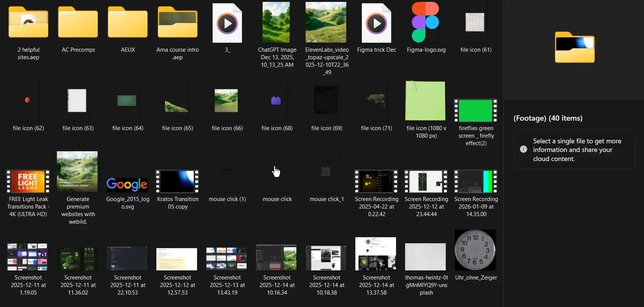Click the ElevenLabs_video topaz-upscale thumbnail
Image resolution: width=644 pixels, height=307 pixels.
[x=326, y=23]
